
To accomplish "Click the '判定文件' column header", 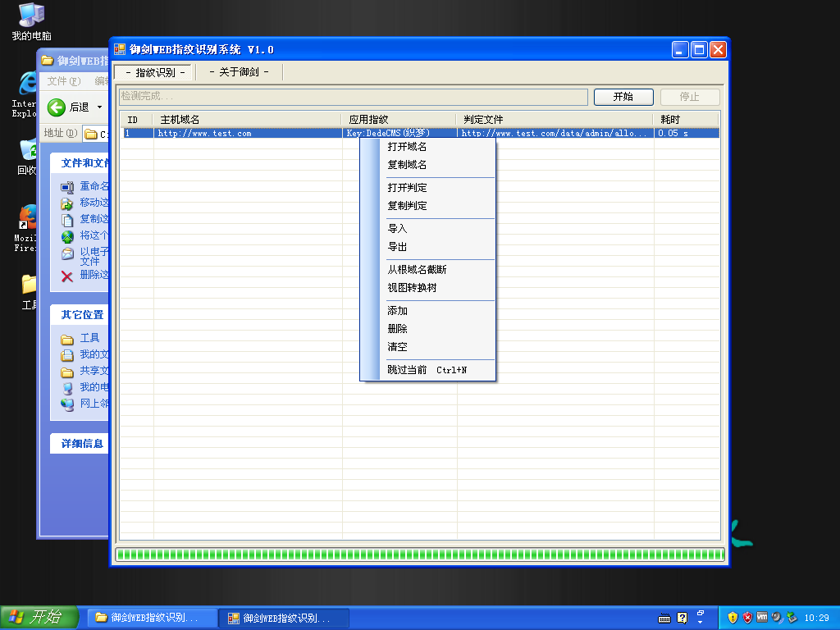I will pyautogui.click(x=555, y=120).
